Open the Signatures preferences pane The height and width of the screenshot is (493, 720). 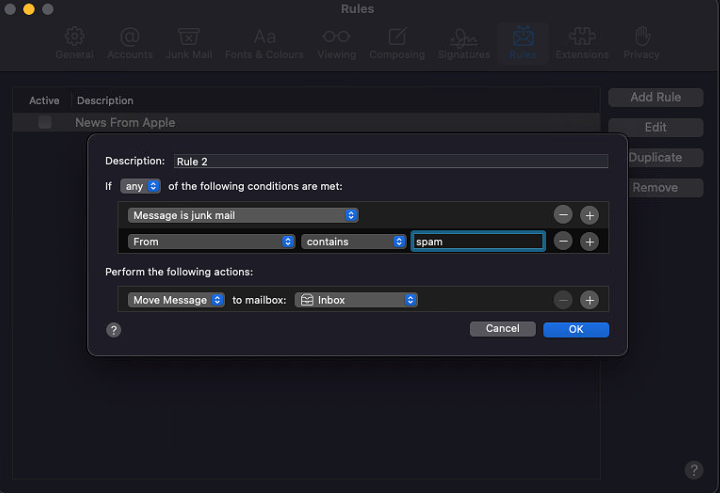click(x=463, y=43)
